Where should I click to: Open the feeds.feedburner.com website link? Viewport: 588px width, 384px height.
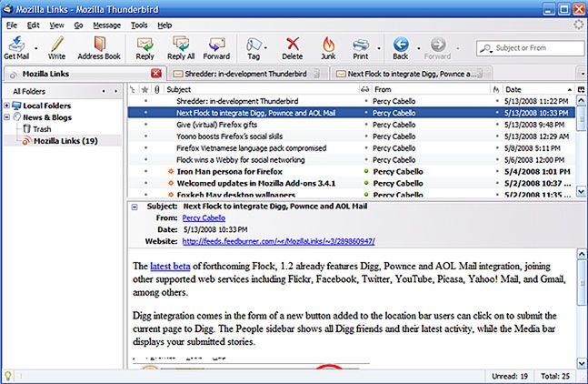tap(279, 241)
